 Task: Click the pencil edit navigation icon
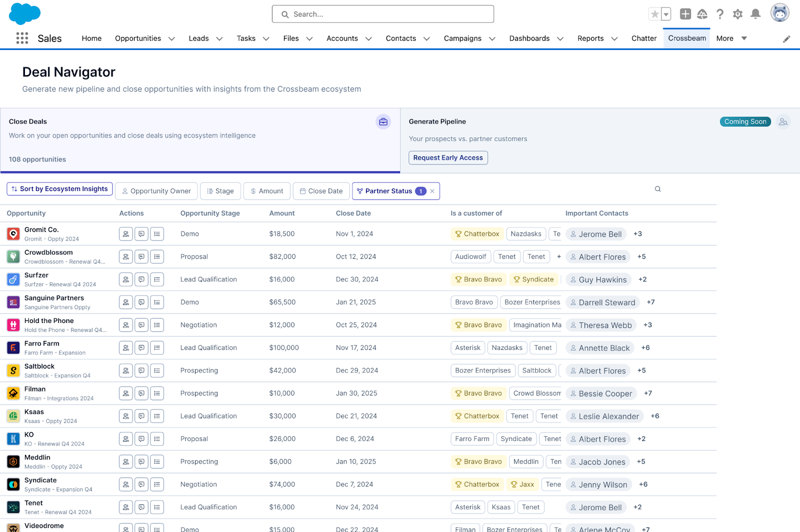786,39
